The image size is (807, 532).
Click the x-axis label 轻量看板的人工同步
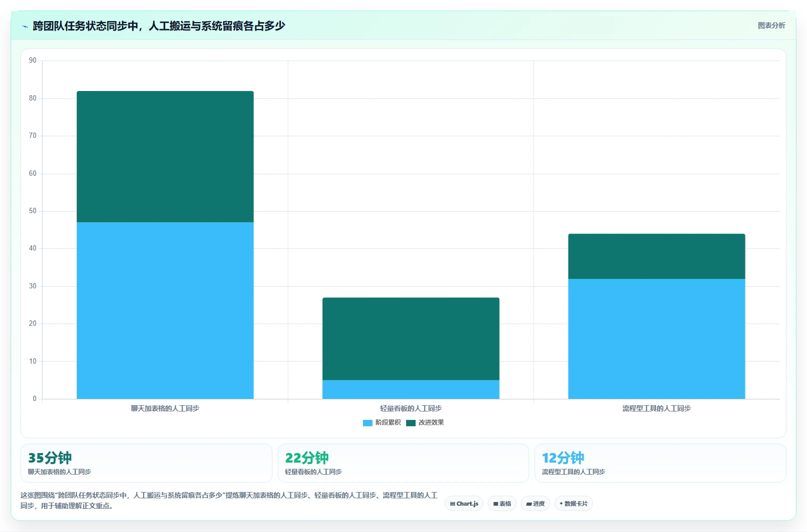pos(411,408)
